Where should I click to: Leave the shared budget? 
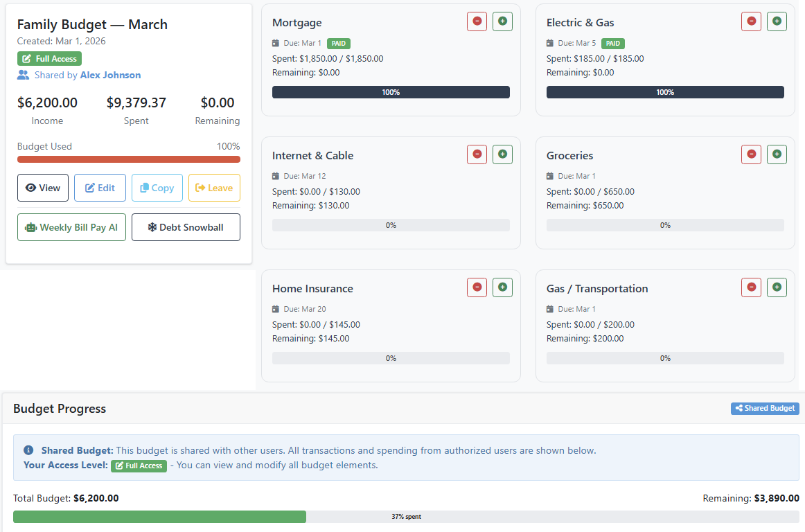pyautogui.click(x=214, y=188)
